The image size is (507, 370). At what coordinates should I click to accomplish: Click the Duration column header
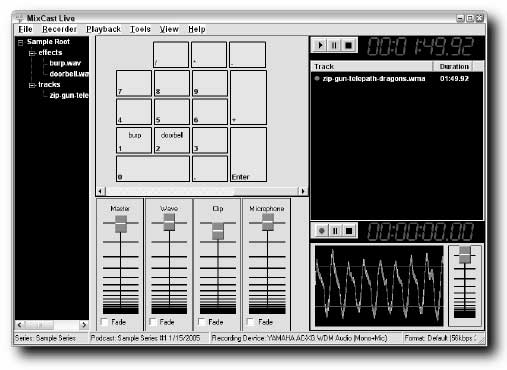tap(453, 66)
